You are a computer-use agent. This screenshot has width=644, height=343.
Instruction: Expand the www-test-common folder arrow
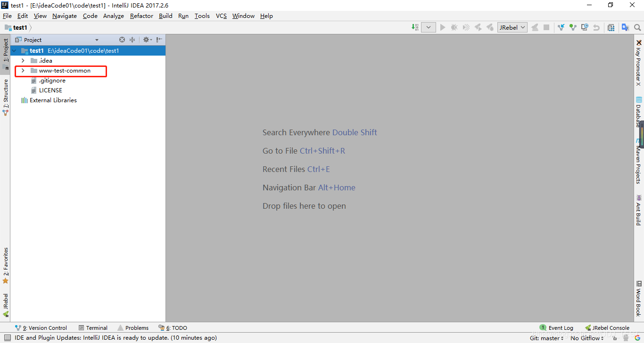[x=23, y=71]
